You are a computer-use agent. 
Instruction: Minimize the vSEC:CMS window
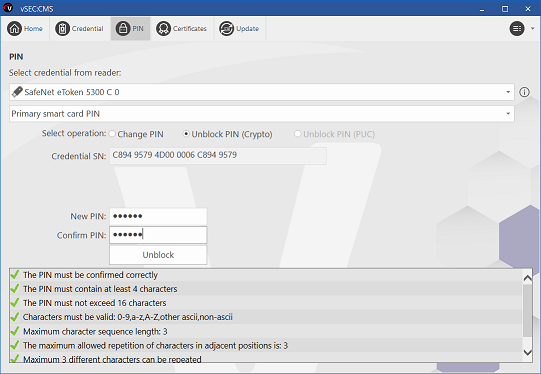(482, 9)
